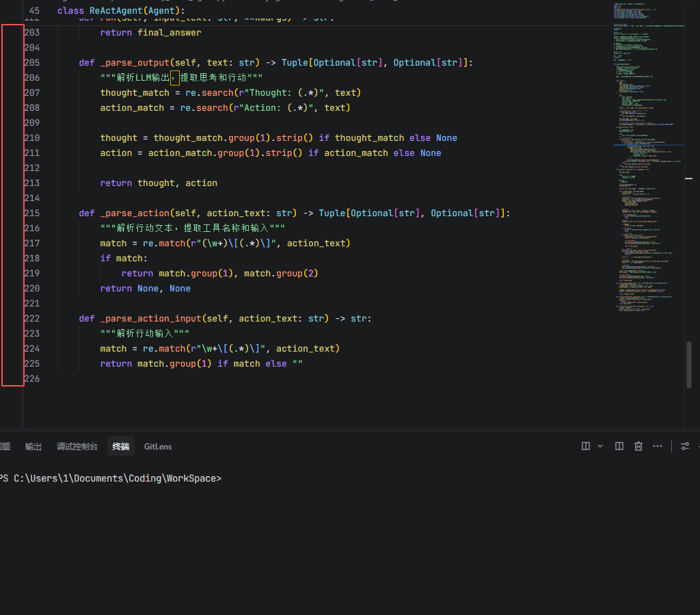Click thought_match variable on line 207
This screenshot has width=700, height=615.
pyautogui.click(x=135, y=93)
